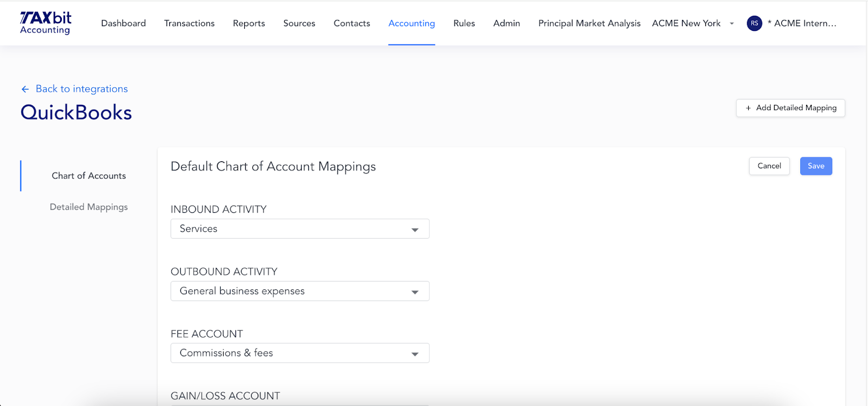Open the Contacts tab

click(x=352, y=23)
